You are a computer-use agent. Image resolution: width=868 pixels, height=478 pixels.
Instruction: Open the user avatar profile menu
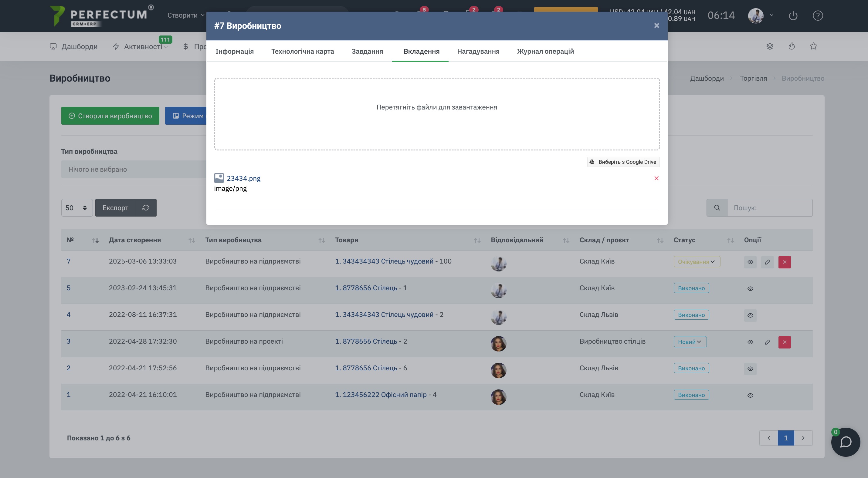[760, 15]
